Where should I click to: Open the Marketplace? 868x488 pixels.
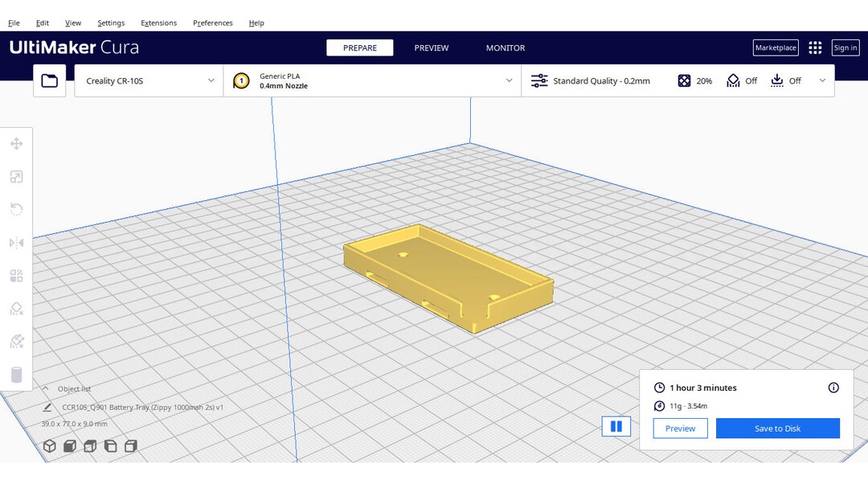point(775,47)
